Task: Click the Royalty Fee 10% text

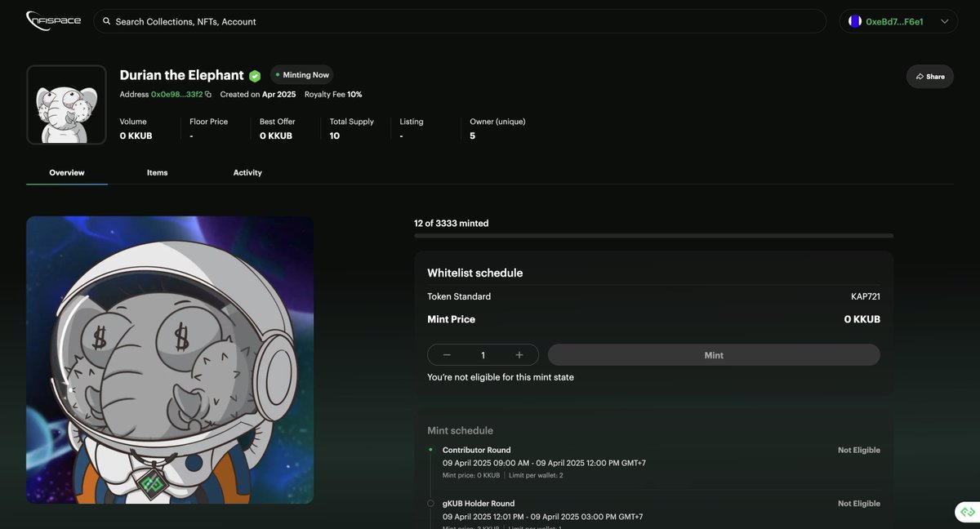Action: (333, 95)
